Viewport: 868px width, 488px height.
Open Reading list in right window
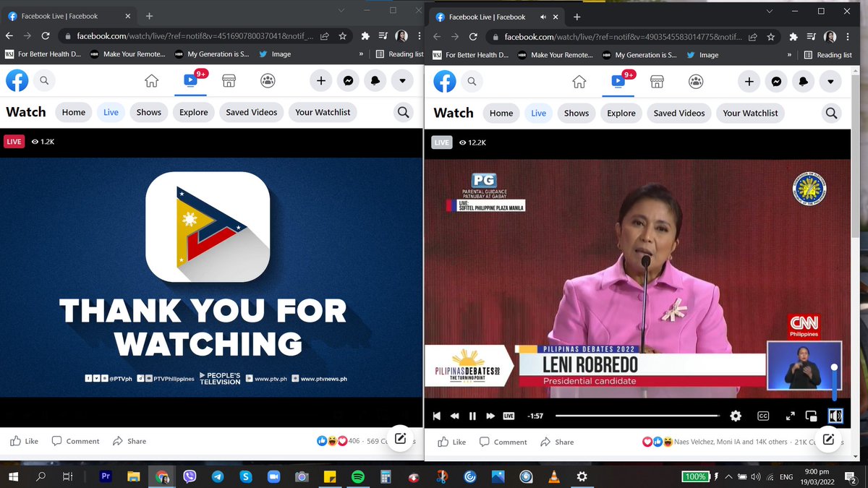(x=827, y=55)
